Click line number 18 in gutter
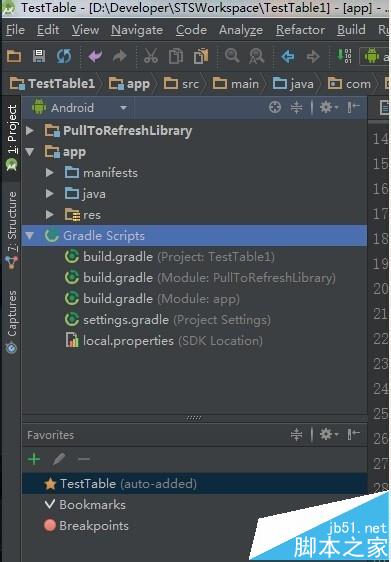The width and height of the screenshot is (391, 562). [380, 238]
